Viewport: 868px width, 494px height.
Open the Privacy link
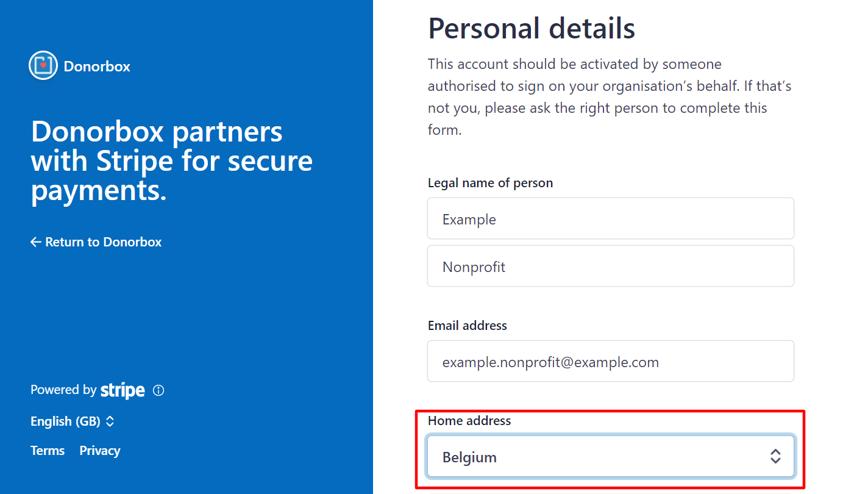tap(100, 451)
